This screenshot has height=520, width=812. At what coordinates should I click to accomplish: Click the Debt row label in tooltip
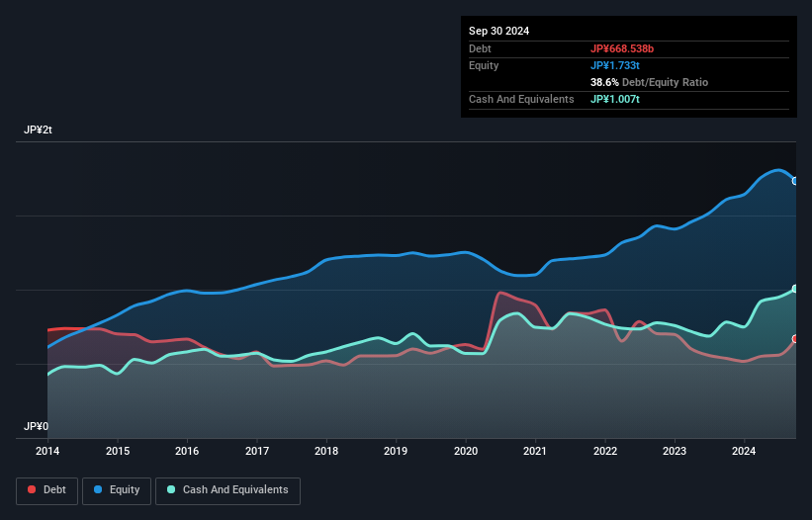pos(480,48)
